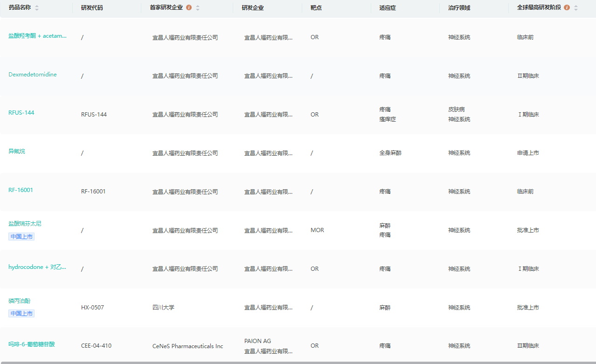Open the 磷丙泊酚 drug link
Viewport: 596px width, 364px height.
click(20, 301)
